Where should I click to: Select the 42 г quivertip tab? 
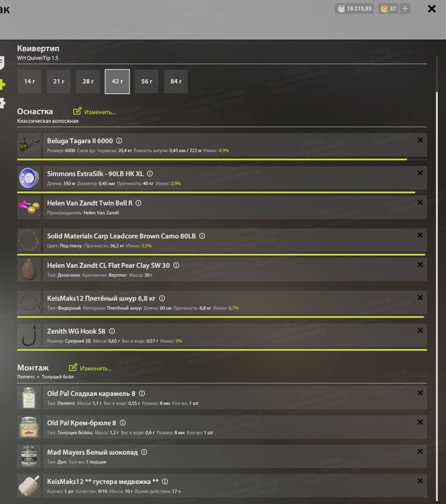(117, 82)
